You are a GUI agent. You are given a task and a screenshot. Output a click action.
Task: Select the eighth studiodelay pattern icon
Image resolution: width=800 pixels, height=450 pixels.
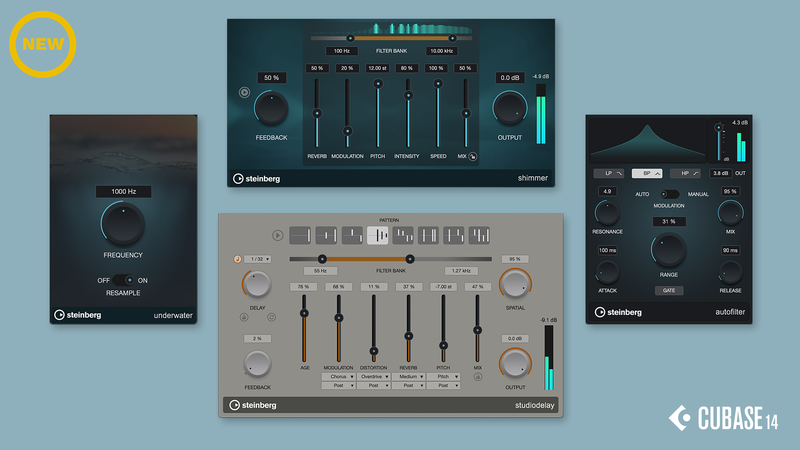click(x=479, y=236)
